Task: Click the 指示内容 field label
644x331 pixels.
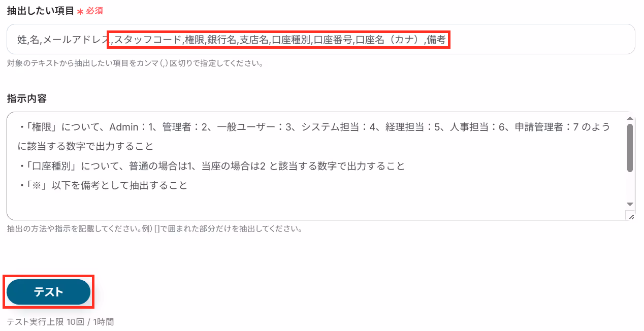Action: tap(27, 99)
